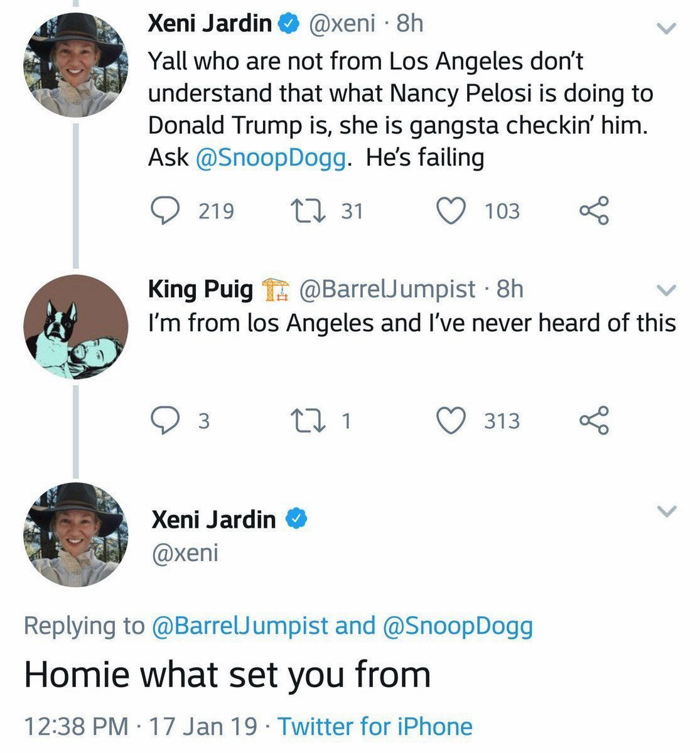Image resolution: width=700 pixels, height=753 pixels.
Task: Click @BarrelJumpist in Replying to line
Action: (240, 625)
